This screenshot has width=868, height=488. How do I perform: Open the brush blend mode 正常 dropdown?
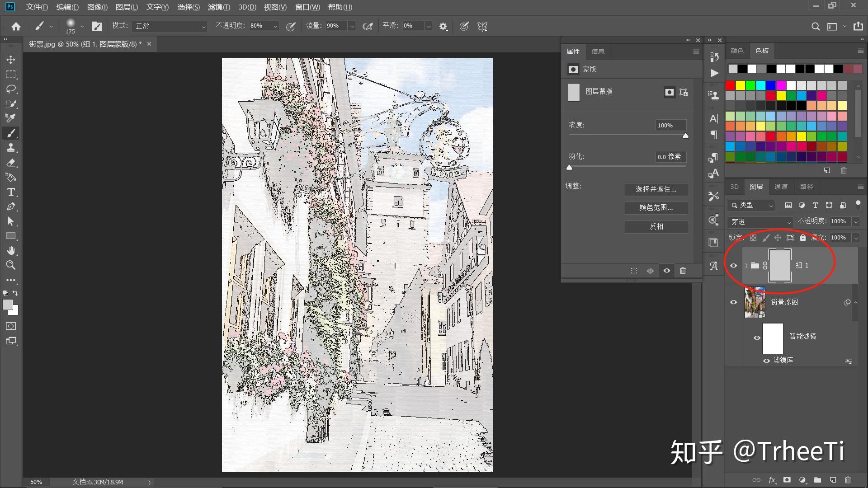(170, 26)
